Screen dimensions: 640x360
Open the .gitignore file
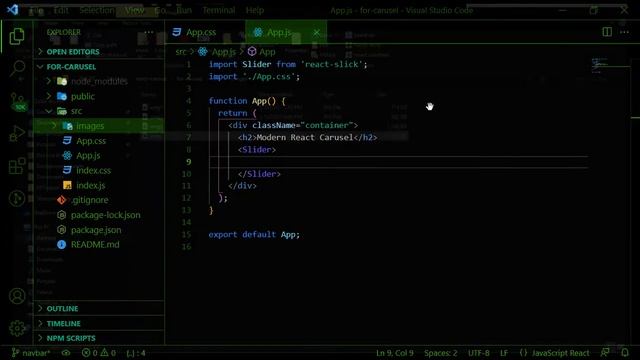(x=89, y=200)
